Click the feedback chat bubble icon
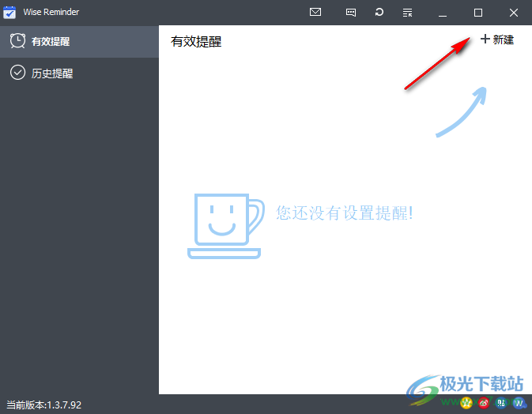Screen dimensions: 532x414 pos(350,13)
